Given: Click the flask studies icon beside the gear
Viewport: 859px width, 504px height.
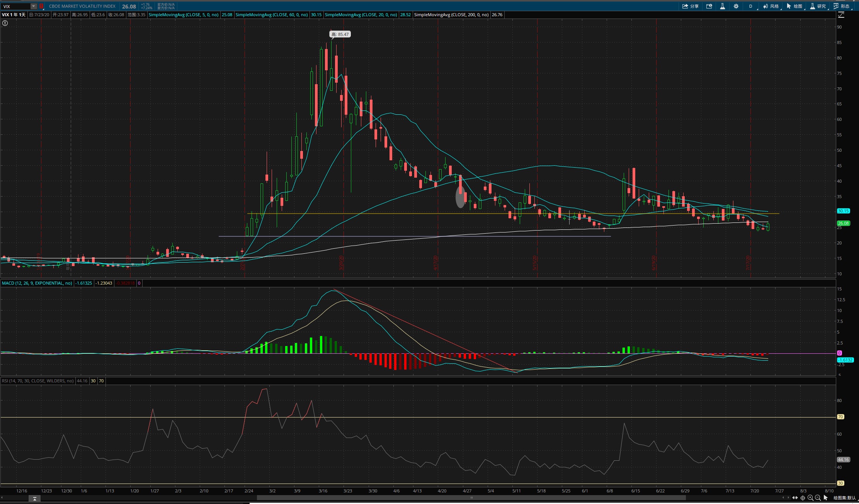Looking at the screenshot, I should (722, 6).
